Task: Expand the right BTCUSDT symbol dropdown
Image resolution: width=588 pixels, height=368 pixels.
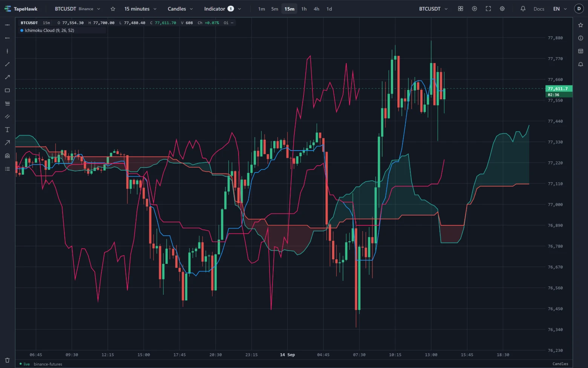Action: 433,9
